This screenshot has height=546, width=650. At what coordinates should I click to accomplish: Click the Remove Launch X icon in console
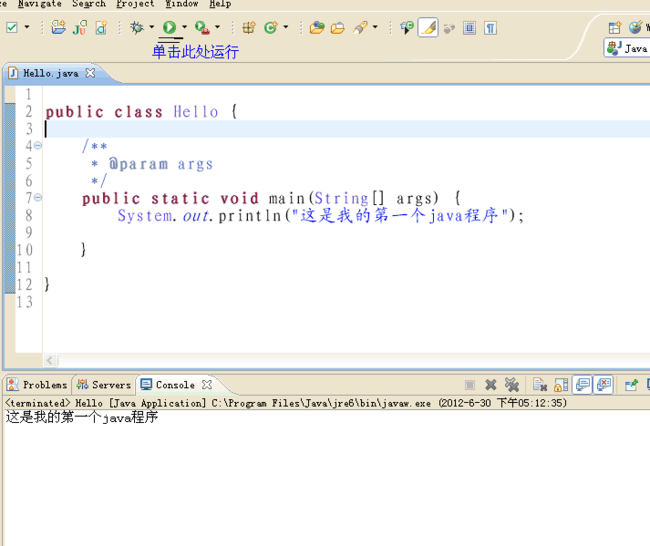pos(491,385)
